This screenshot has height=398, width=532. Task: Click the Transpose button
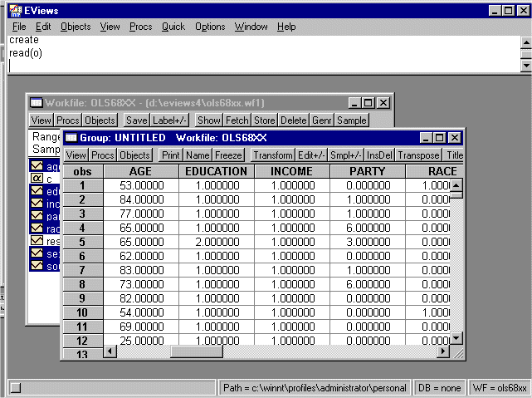coord(418,155)
